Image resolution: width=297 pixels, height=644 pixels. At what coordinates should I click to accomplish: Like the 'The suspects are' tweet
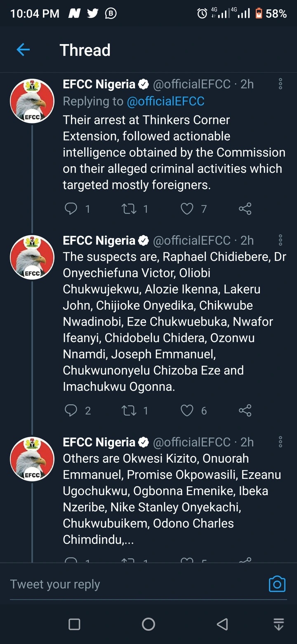click(187, 410)
